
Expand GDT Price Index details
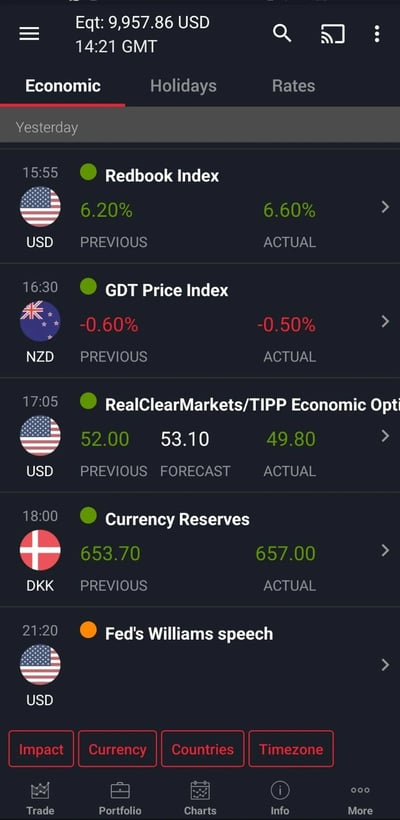pyautogui.click(x=385, y=321)
